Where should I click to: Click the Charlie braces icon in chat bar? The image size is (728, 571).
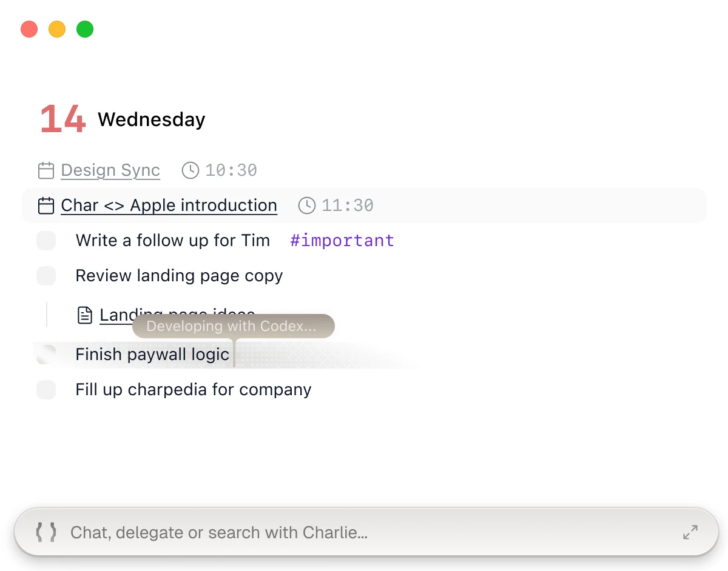pos(46,532)
